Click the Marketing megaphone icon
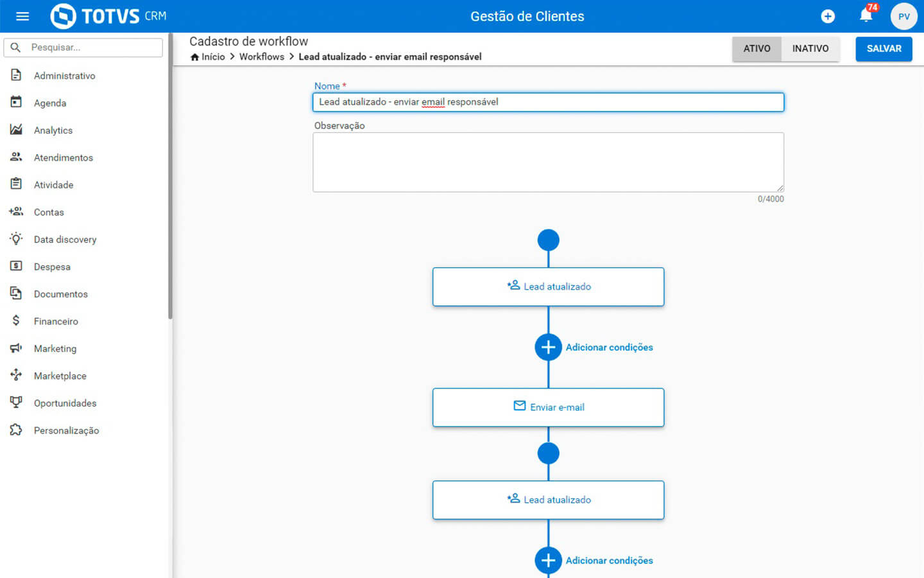The height and width of the screenshot is (578, 924). tap(16, 348)
